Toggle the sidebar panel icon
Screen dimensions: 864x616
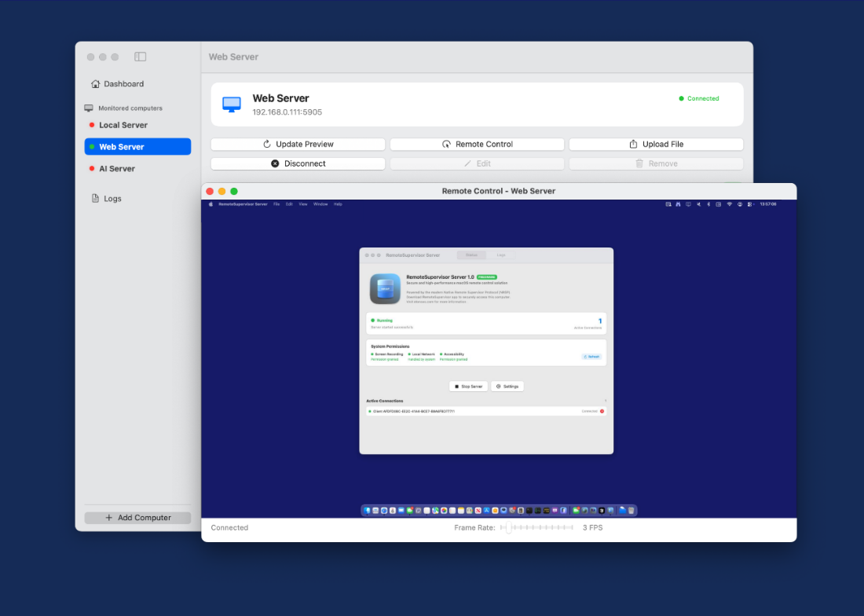click(x=140, y=57)
